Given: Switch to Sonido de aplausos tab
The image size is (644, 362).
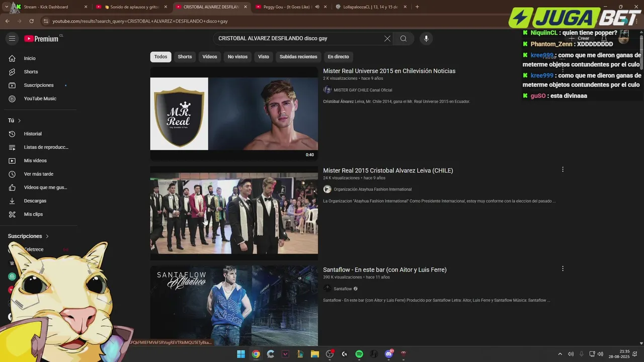Looking at the screenshot, I should (x=130, y=7).
